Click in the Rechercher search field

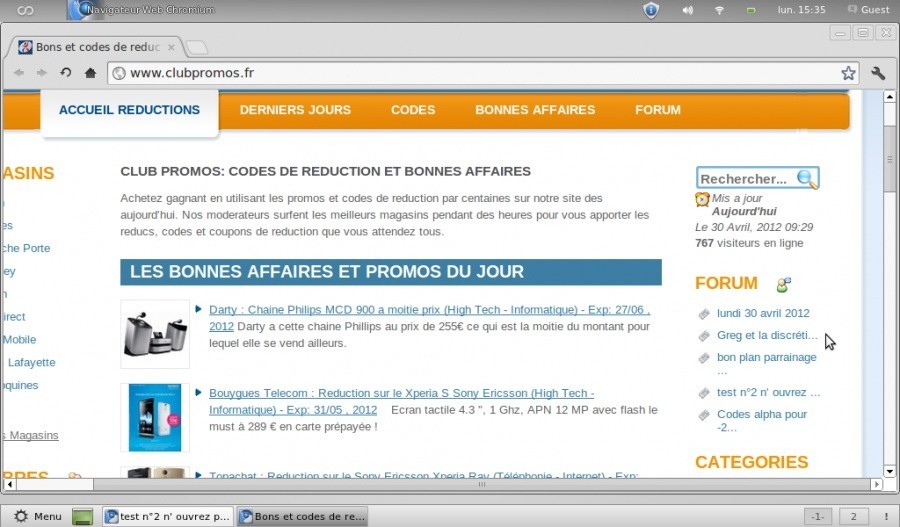point(744,179)
